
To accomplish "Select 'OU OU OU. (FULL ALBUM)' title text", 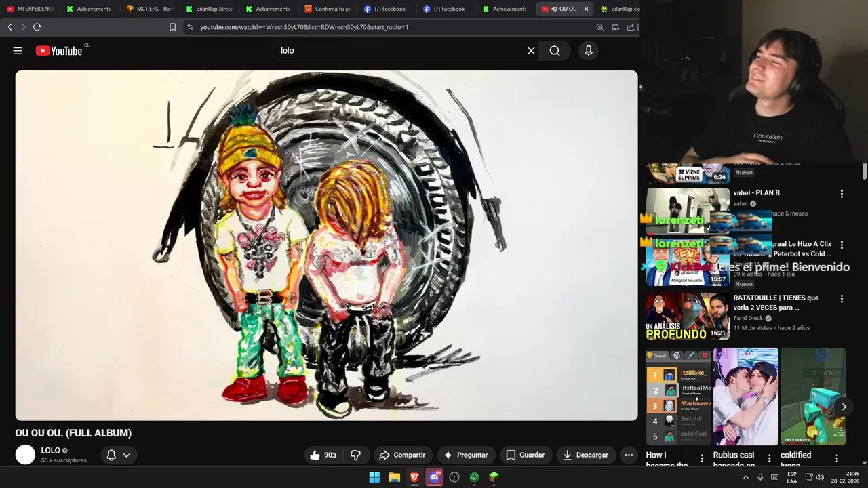I will (x=73, y=433).
